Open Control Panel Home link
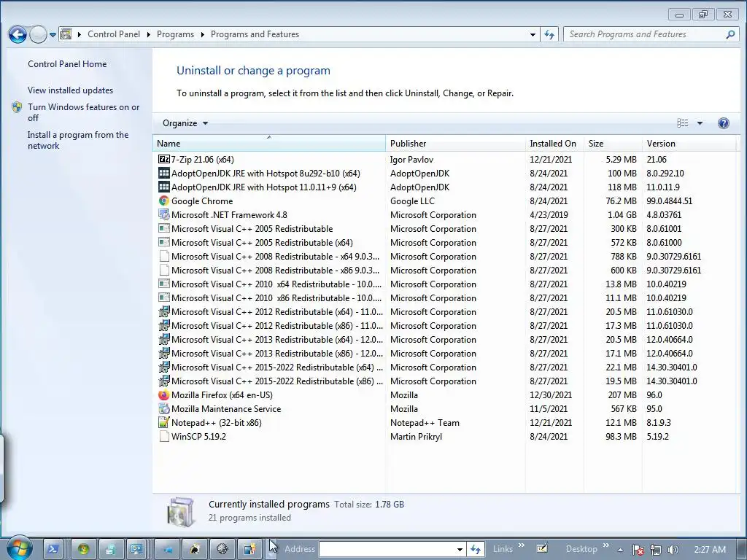 tap(67, 64)
